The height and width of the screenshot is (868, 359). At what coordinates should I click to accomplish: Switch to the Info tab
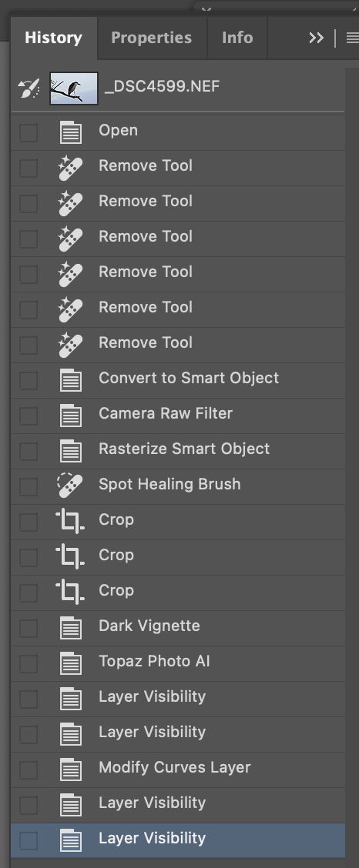(237, 38)
